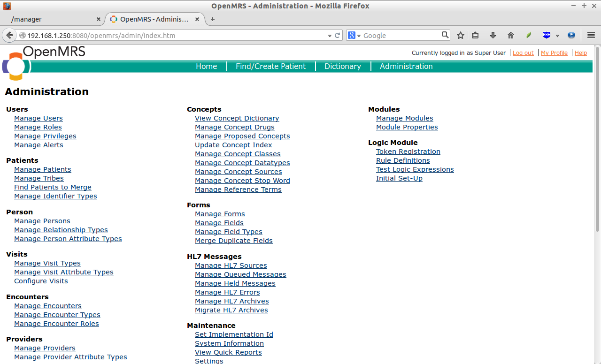Open Module Properties
This screenshot has width=601, height=364.
pos(407,127)
